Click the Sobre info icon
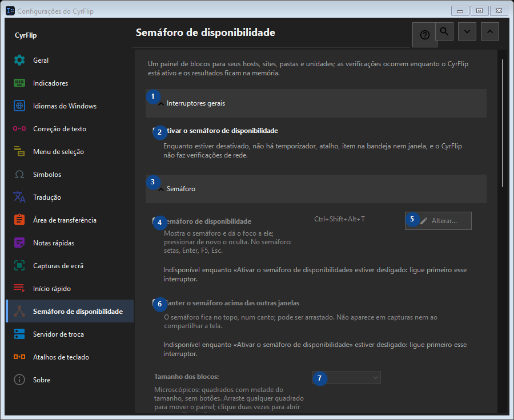The height and width of the screenshot is (420, 514). click(19, 379)
